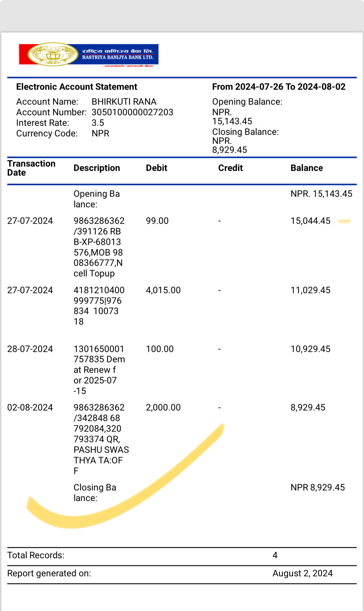This screenshot has height=611, width=364.
Task: Click the Balance column header
Action: (307, 168)
